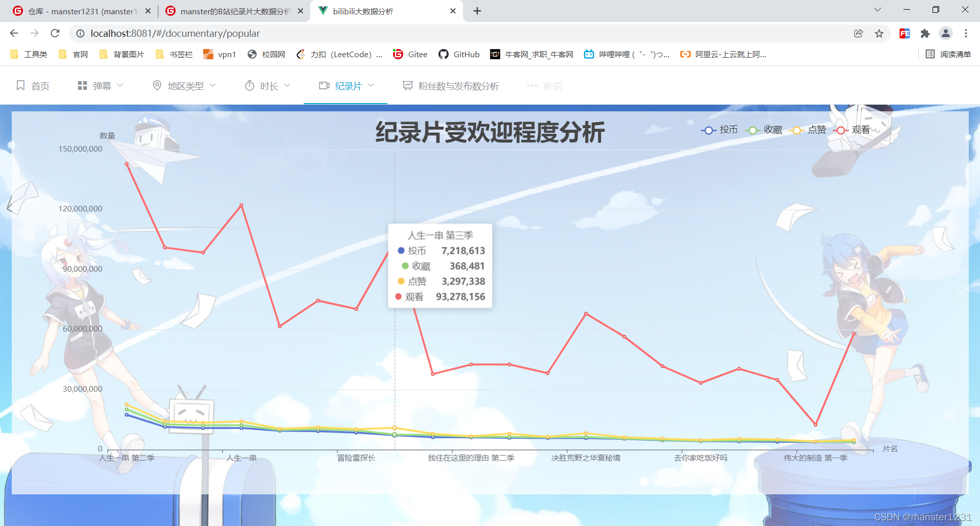Click the 观看 93,278,156 tooltip value

tap(460, 297)
